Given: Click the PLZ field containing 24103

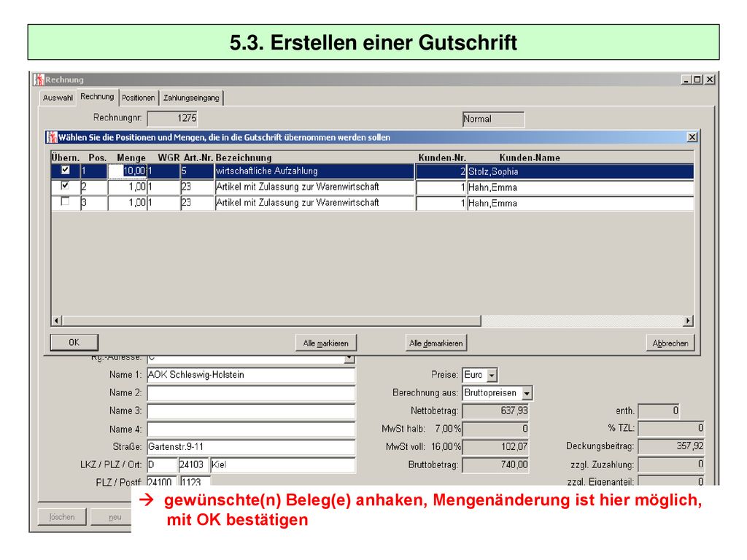Looking at the screenshot, I should [193, 464].
